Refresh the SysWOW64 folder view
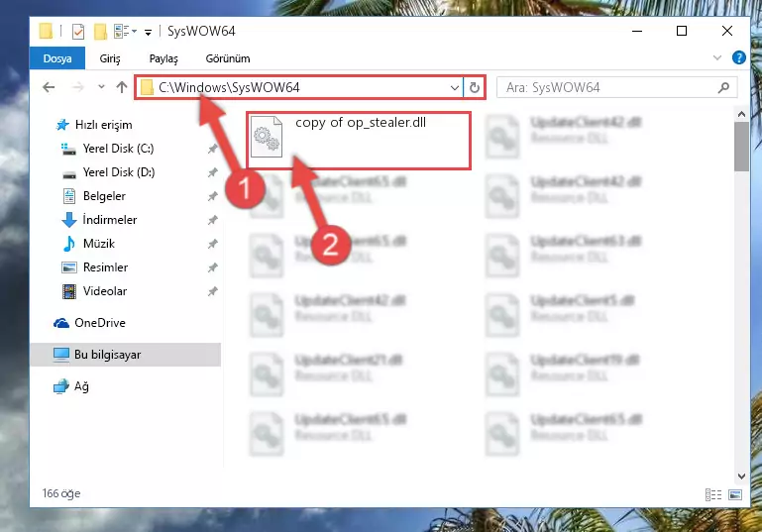Viewport: 762px width, 532px height. pos(475,88)
